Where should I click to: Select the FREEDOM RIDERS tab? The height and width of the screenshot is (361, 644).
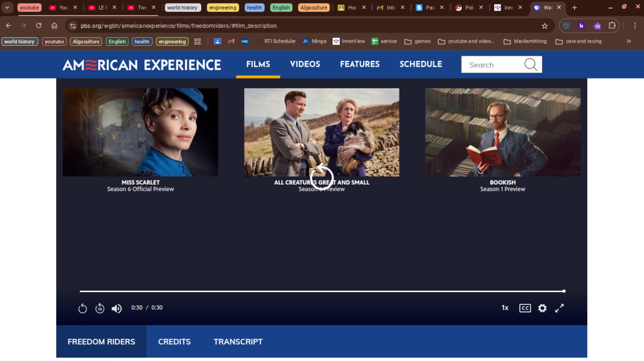tap(101, 341)
